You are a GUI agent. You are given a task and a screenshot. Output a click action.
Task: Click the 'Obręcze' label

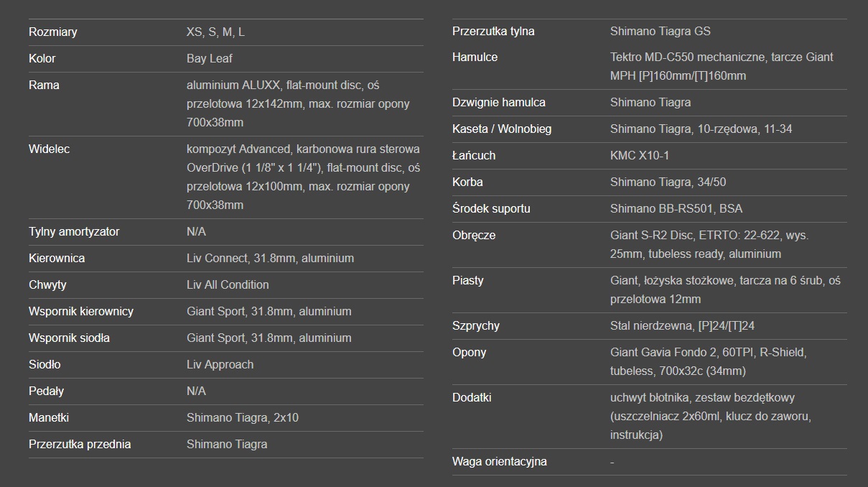click(x=474, y=235)
